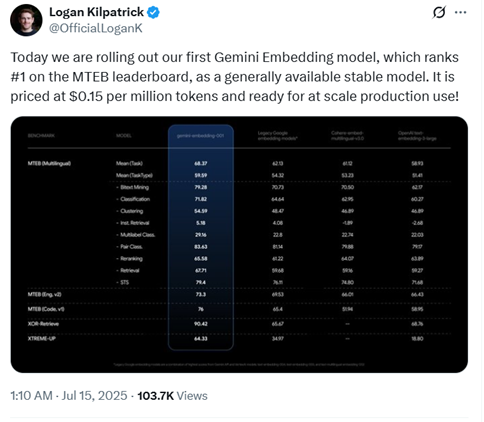Image resolution: width=484 pixels, height=422 pixels.
Task: Click the 103.7K Views count
Action: pyautogui.click(x=172, y=396)
